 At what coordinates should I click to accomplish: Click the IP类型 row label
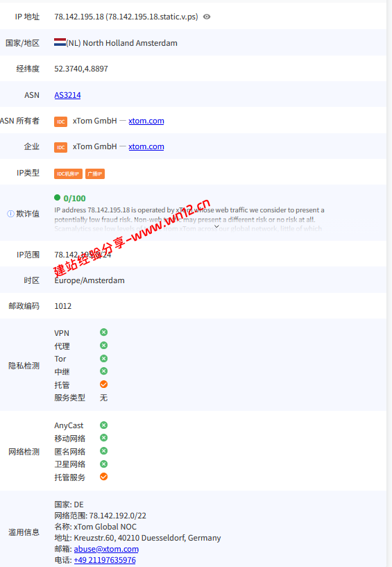click(28, 173)
